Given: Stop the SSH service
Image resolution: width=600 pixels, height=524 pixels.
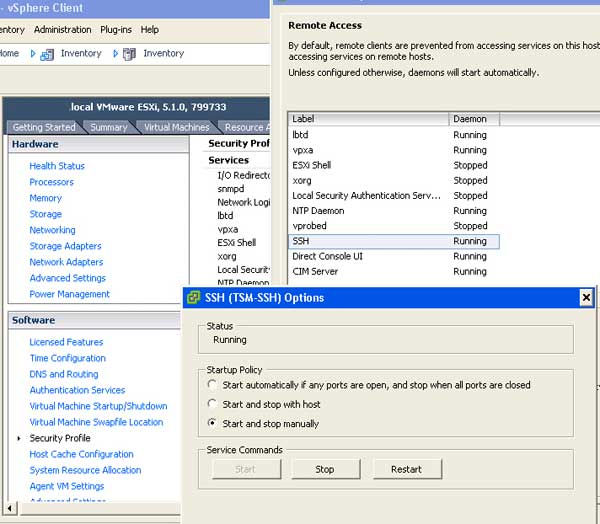Looking at the screenshot, I should 326,469.
